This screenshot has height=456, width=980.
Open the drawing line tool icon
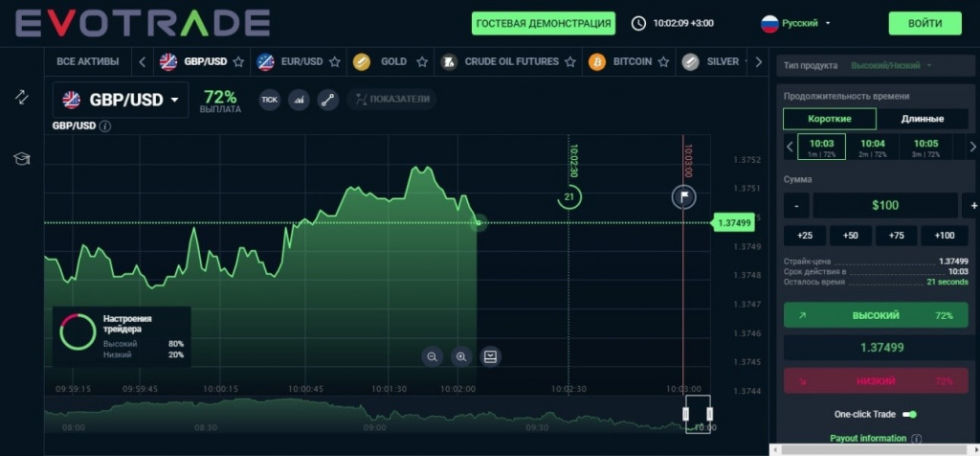click(x=328, y=100)
